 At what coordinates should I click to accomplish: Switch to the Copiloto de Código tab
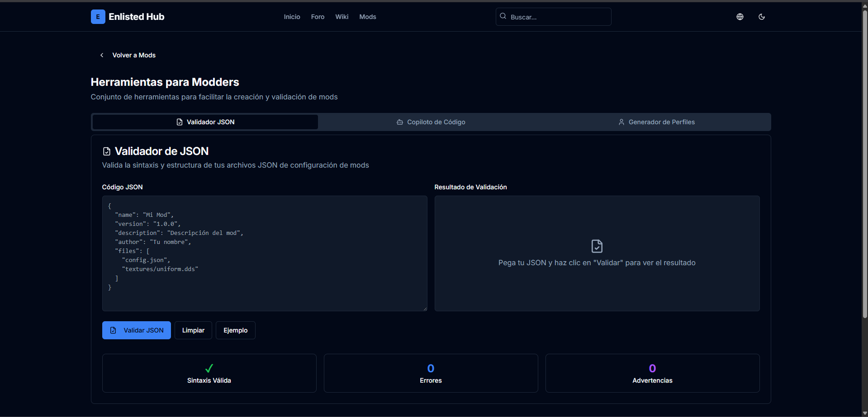431,122
